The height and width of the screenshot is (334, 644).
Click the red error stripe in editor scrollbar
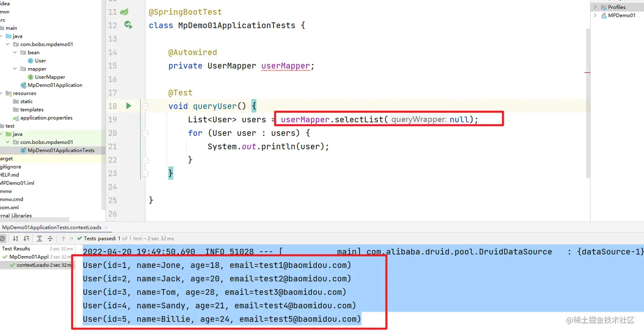(587, 73)
